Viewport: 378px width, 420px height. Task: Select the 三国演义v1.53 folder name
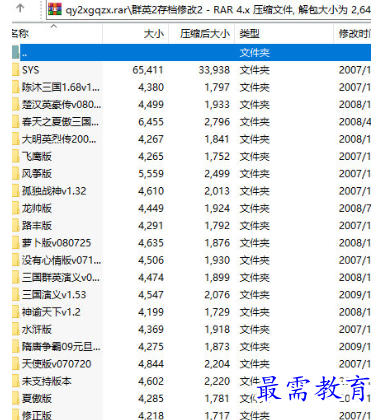pyautogui.click(x=54, y=295)
